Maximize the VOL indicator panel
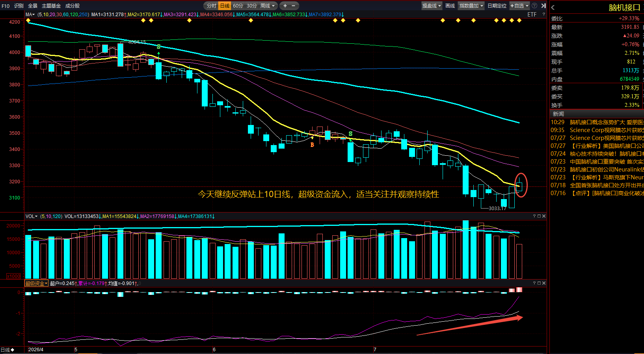Image resolution: width=644 pixels, height=354 pixels. click(539, 216)
